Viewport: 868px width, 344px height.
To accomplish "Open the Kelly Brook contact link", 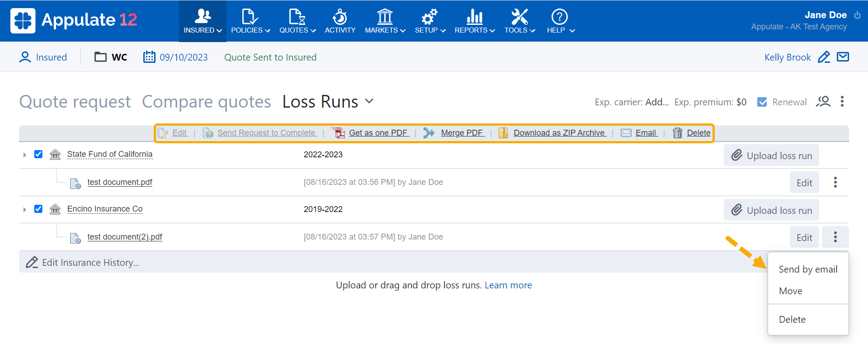I will 788,57.
